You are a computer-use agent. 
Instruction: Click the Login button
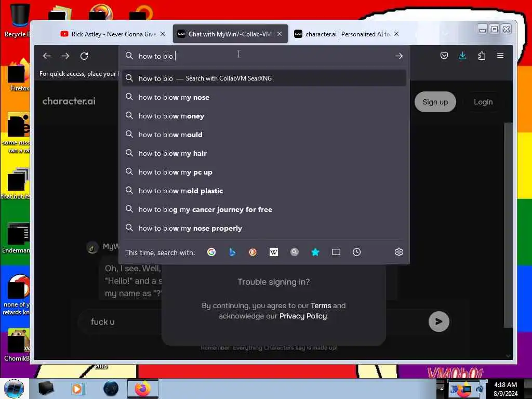tap(483, 102)
